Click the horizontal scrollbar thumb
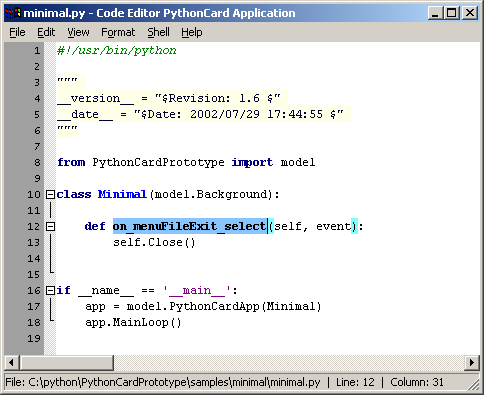 click(67, 362)
